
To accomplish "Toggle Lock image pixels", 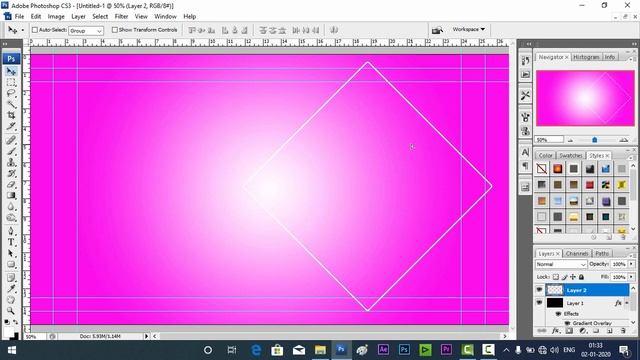I will pyautogui.click(x=564, y=277).
